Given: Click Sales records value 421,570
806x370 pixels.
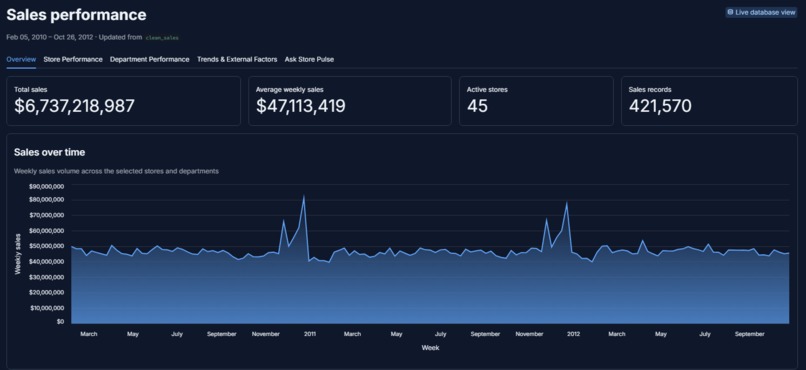Looking at the screenshot, I should [x=661, y=106].
